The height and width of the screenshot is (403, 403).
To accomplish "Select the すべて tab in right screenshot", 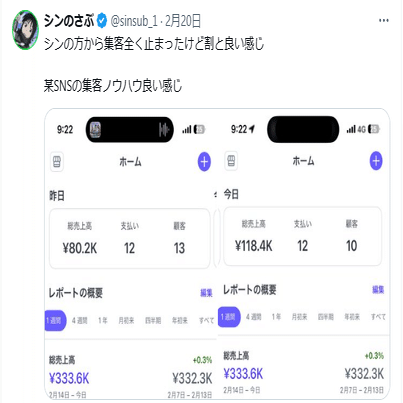I will click(x=379, y=317).
